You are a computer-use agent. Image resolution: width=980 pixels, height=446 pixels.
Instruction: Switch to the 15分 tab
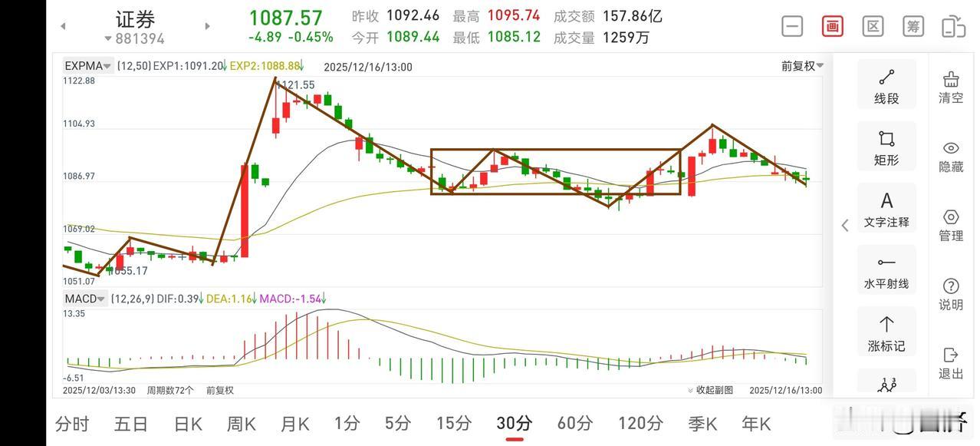(454, 423)
